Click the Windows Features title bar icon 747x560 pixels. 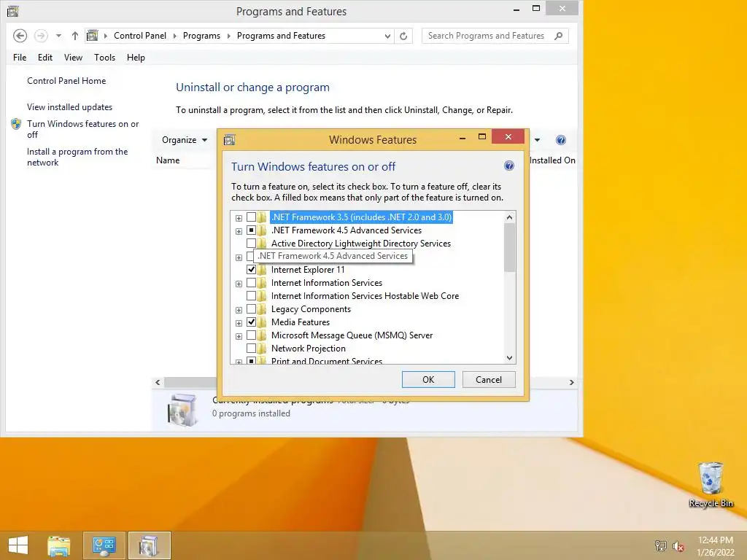230,139
